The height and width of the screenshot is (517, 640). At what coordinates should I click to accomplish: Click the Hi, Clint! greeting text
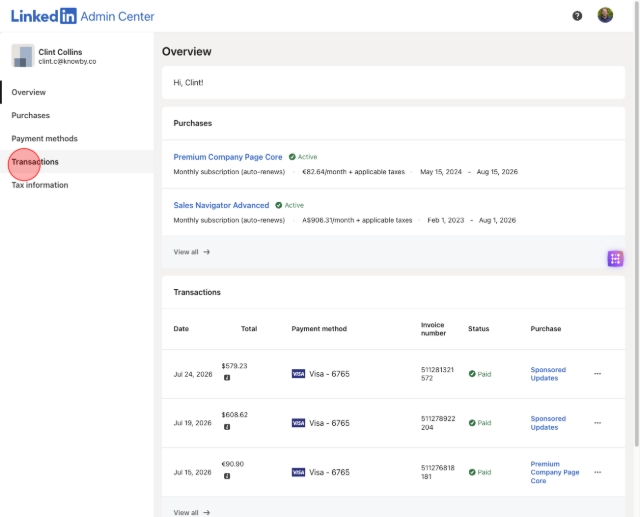188,82
